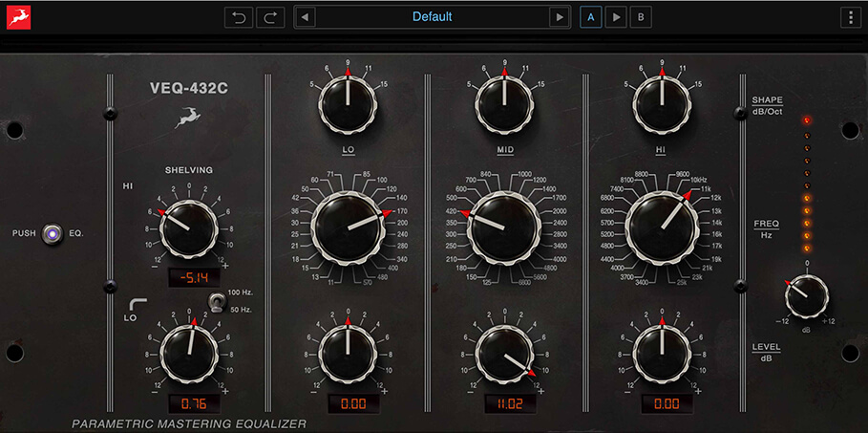Click the MID band shape knob
Image resolution: width=868 pixels, height=433 pixels.
tap(504, 104)
